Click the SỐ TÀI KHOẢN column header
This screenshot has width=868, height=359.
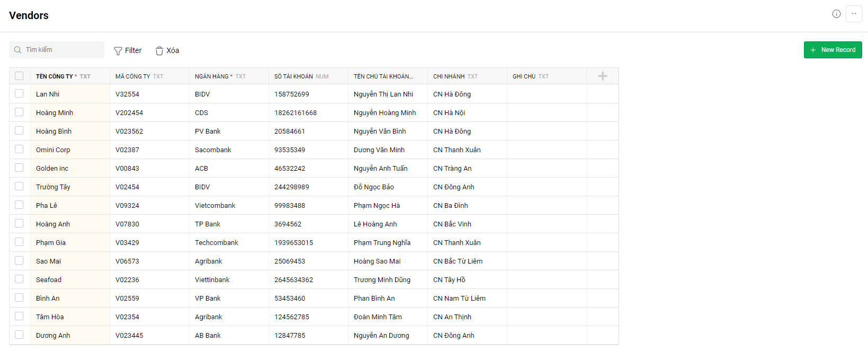pos(308,76)
